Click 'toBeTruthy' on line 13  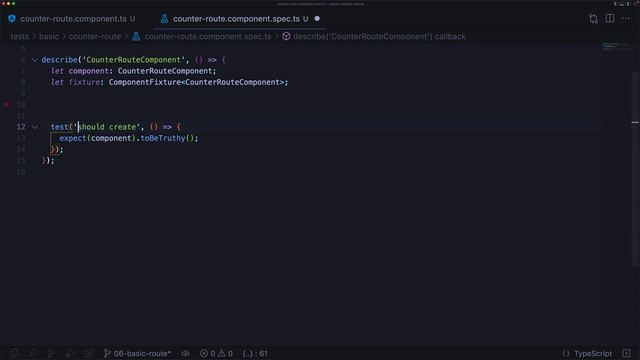click(163, 138)
